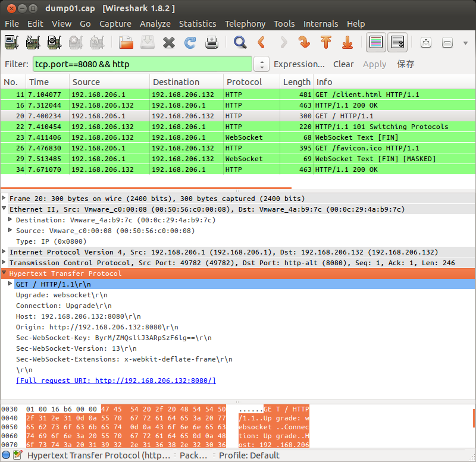
Task: Click hex dump row 0040
Action: click(155, 419)
